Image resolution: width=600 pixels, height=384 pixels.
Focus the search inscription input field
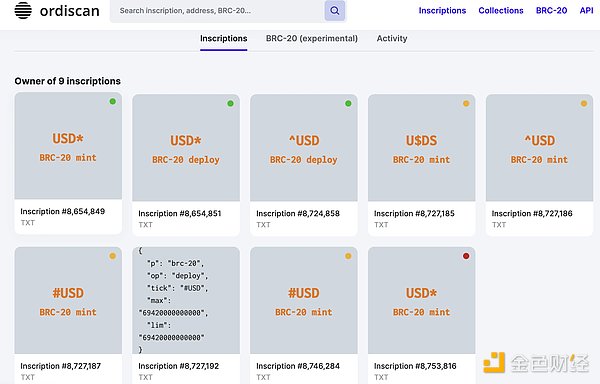tap(217, 11)
